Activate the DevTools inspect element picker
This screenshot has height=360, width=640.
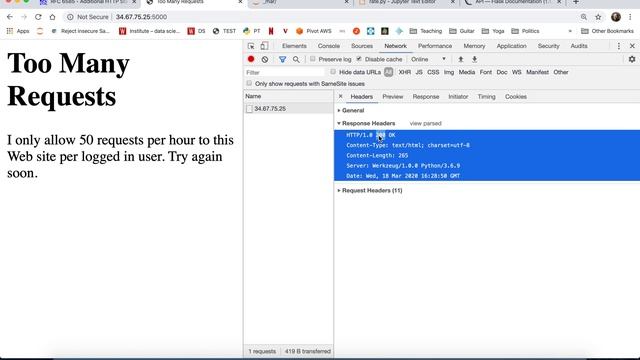pos(251,46)
